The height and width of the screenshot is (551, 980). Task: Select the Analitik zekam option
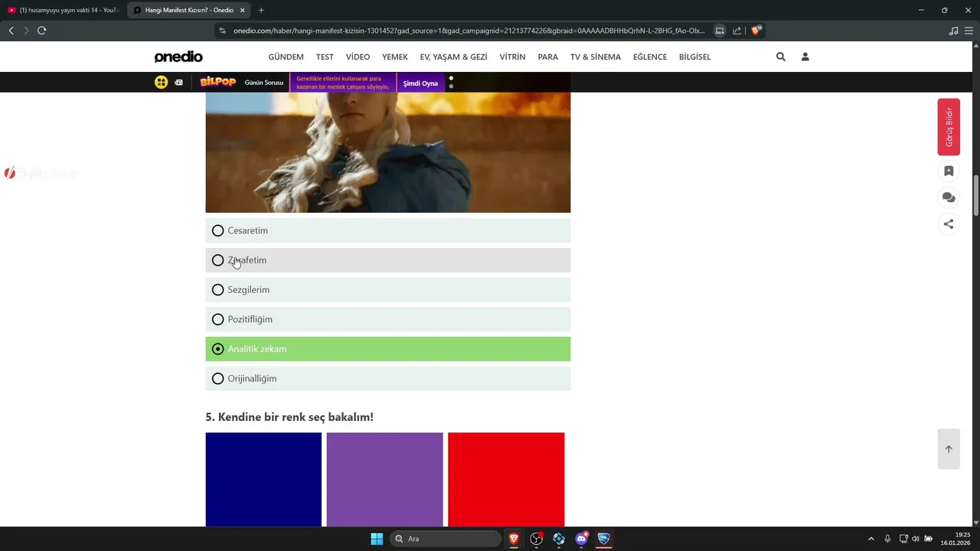[388, 349]
